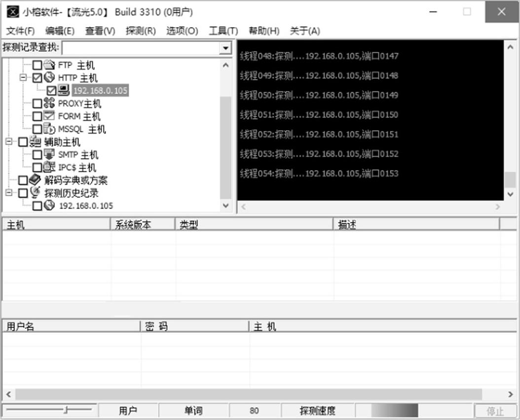Click the 密 码 column header

[x=195, y=326]
